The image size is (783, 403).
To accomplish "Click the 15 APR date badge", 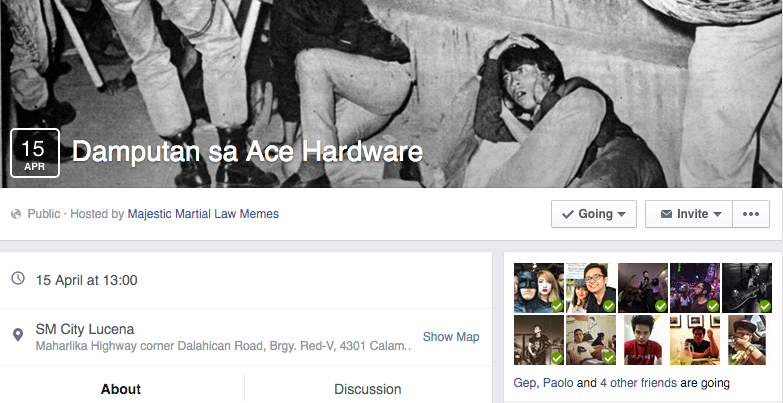I will pos(35,153).
